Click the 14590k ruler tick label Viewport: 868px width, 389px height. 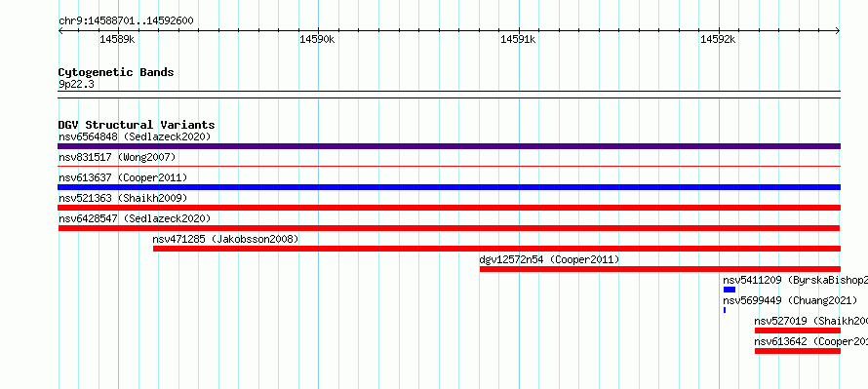coord(317,39)
